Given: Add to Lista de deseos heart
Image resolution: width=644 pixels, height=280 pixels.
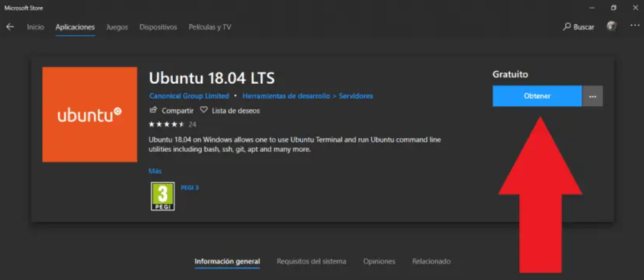Looking at the screenshot, I should click(203, 110).
